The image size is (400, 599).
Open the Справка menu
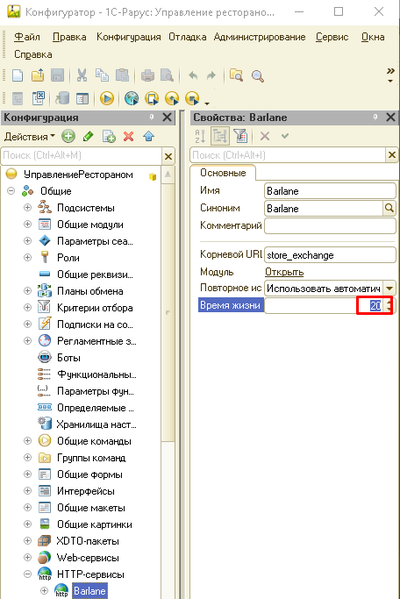click(x=33, y=55)
